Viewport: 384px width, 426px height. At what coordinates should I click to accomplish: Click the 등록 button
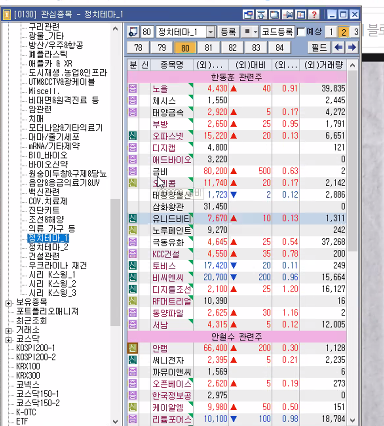pos(228,32)
